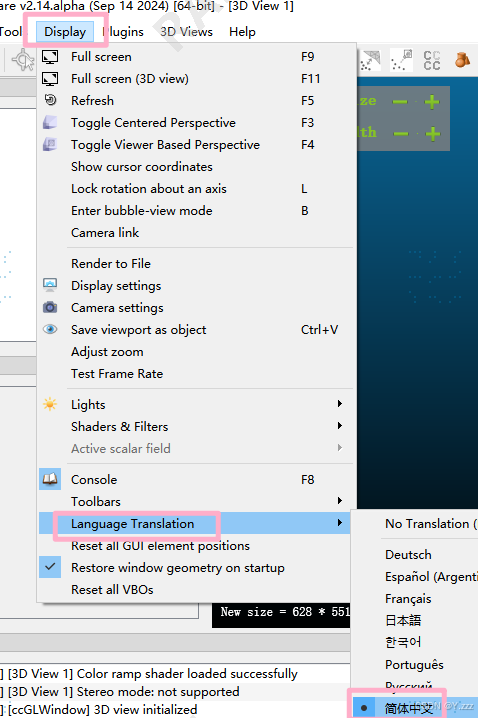Choose Reset all GUI element positions

196,546
